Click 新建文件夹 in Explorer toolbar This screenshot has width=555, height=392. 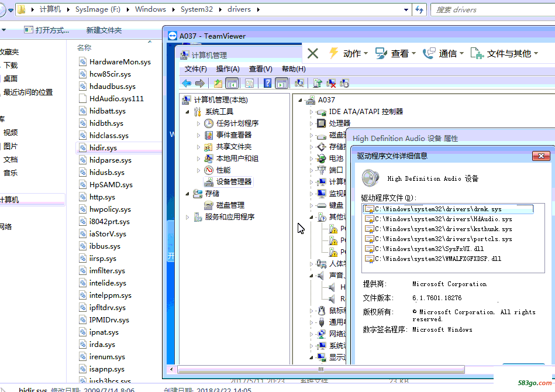coord(104,30)
